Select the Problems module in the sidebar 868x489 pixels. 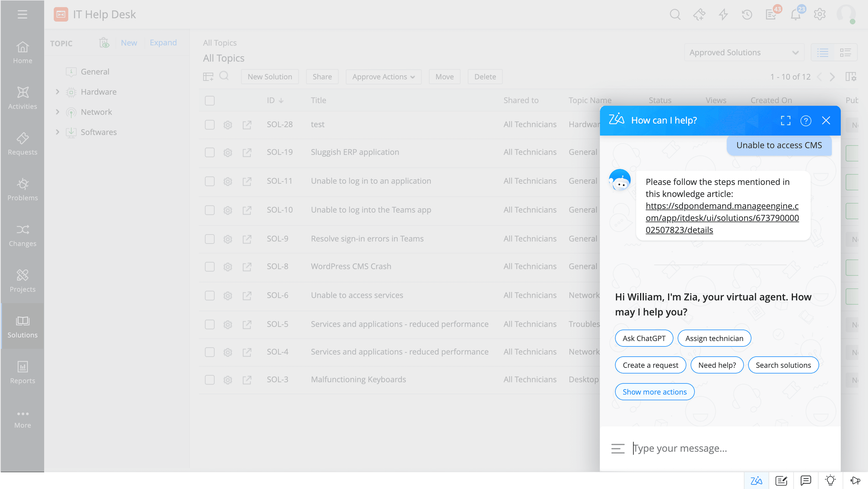[22, 189]
